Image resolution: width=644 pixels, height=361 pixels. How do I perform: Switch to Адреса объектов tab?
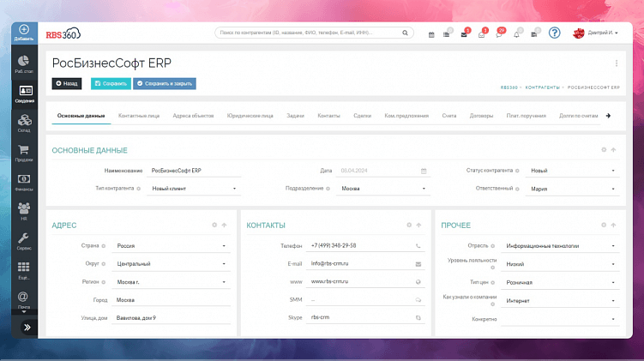click(x=193, y=116)
